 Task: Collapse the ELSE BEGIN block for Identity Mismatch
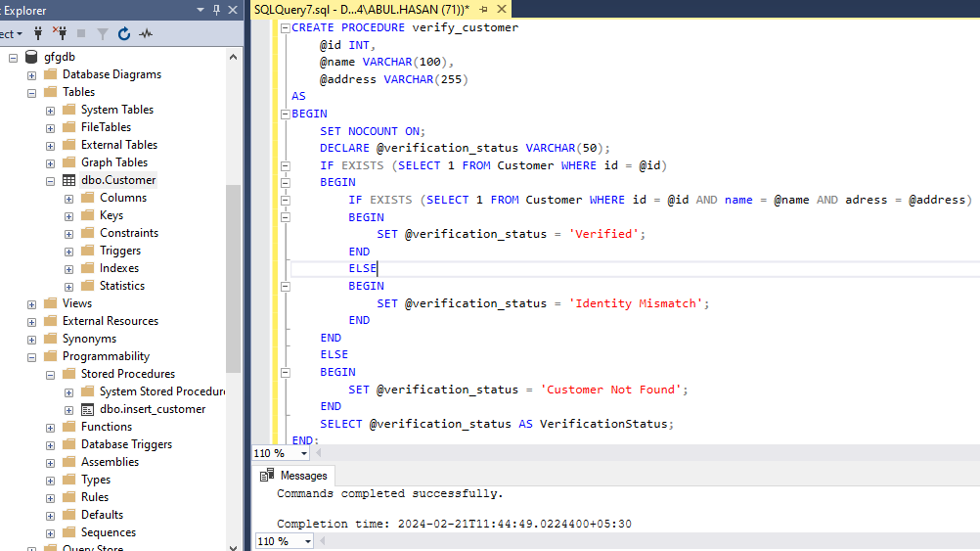click(285, 286)
